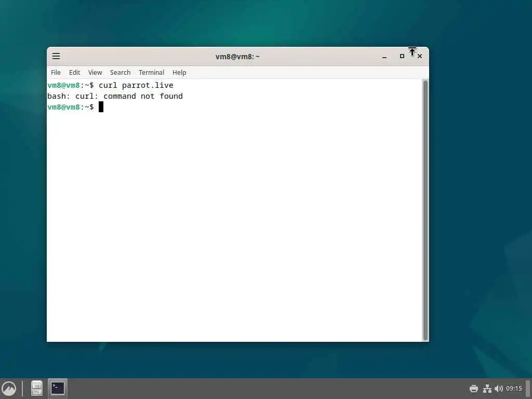Open the Edit menu
The height and width of the screenshot is (399, 532).
point(74,72)
